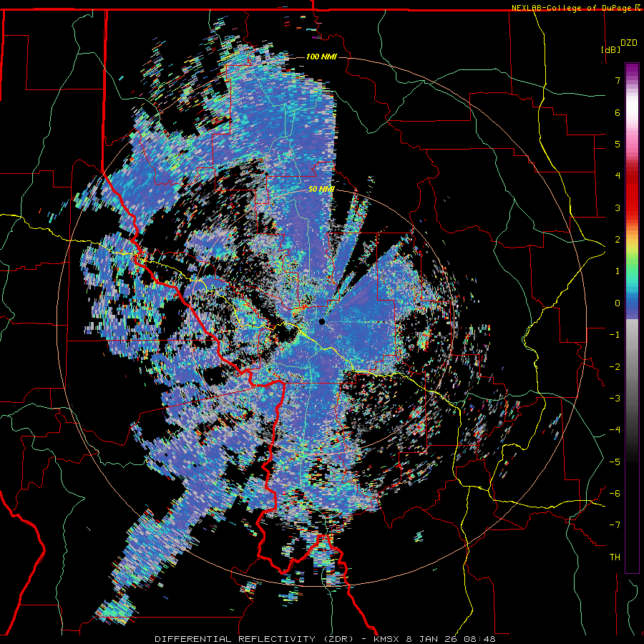Click the -5 tick label on color scale

point(615,462)
